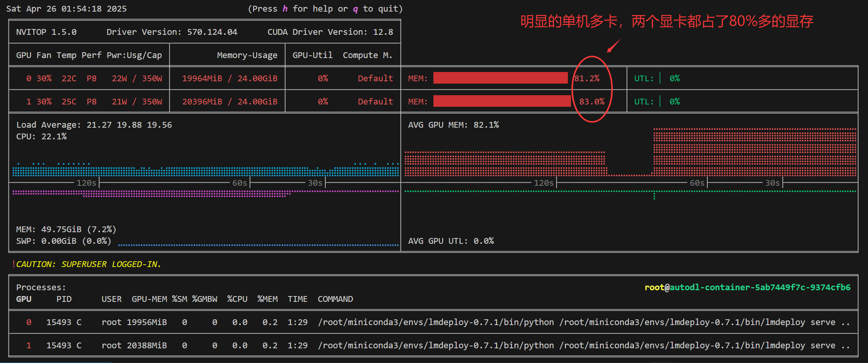The image size is (868, 363).
Task: Click the 30s marker on GPU graph
Action: (x=773, y=183)
